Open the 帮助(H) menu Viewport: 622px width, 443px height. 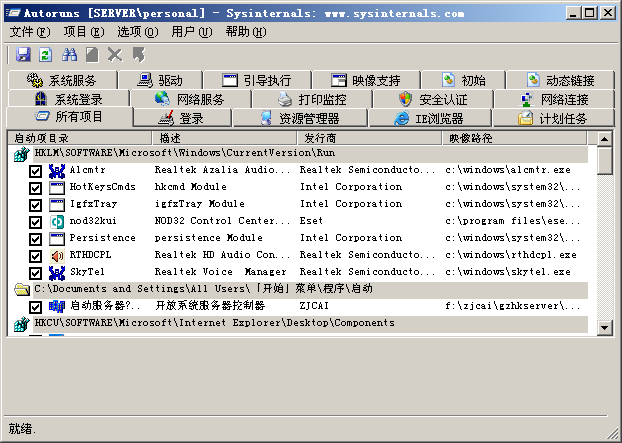pos(246,32)
